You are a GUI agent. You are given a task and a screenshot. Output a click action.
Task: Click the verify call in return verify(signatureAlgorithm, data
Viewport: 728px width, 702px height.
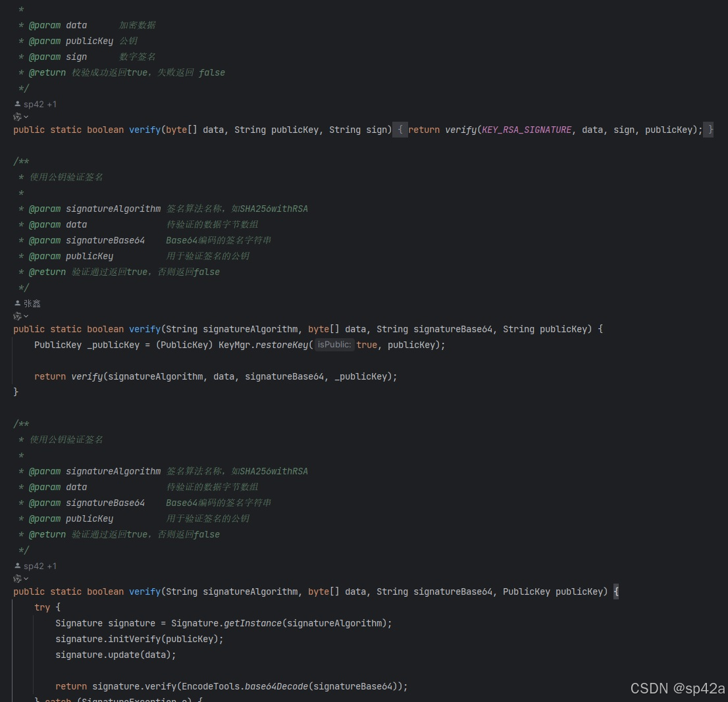point(87,377)
